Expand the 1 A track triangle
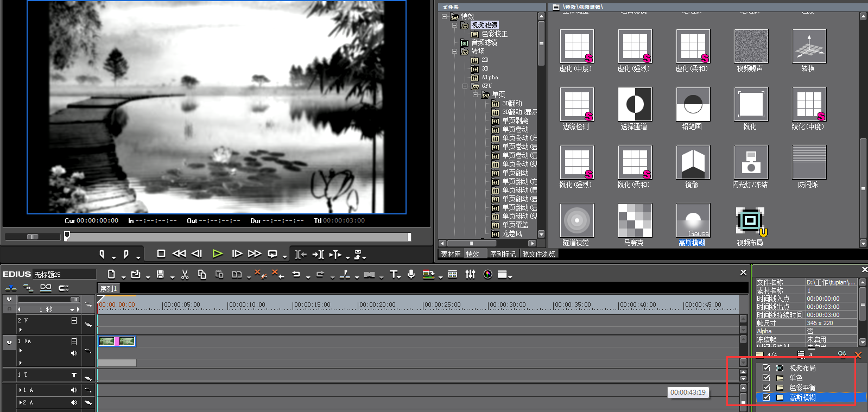 (21, 390)
